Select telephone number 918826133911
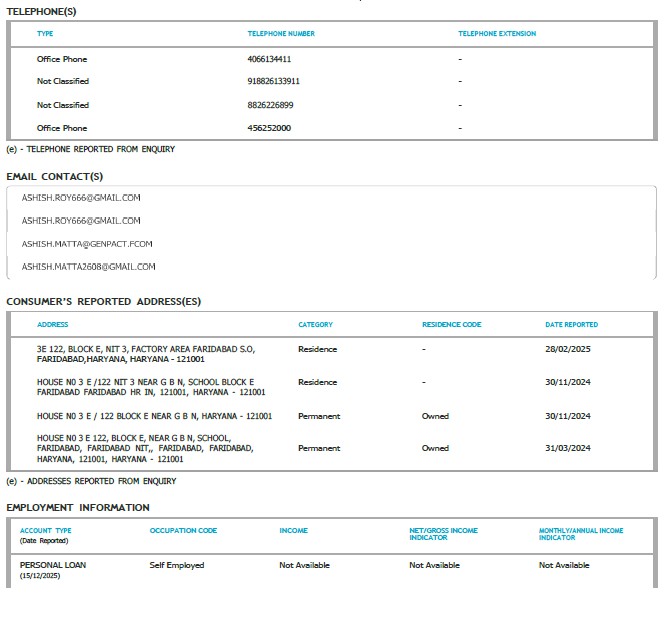The height and width of the screenshot is (638, 666). 273,81
